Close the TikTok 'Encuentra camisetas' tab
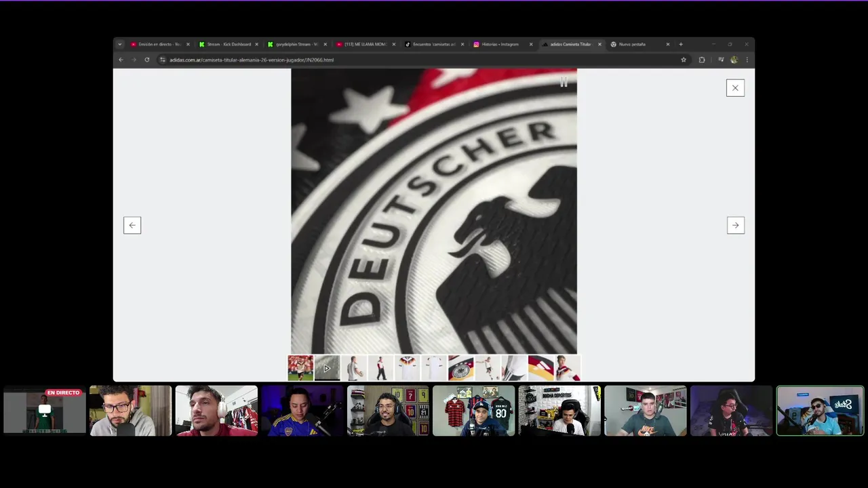The height and width of the screenshot is (488, 868). pyautogui.click(x=462, y=44)
